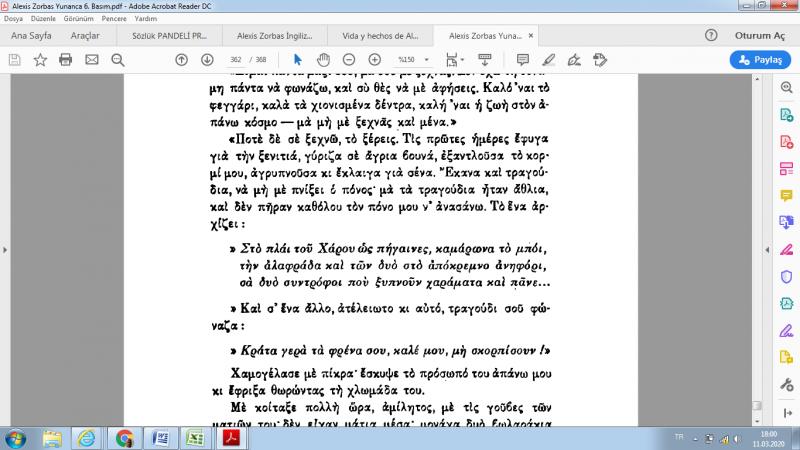Open Microsoft Word from the taskbar
The width and height of the screenshot is (800, 450).
tap(161, 439)
